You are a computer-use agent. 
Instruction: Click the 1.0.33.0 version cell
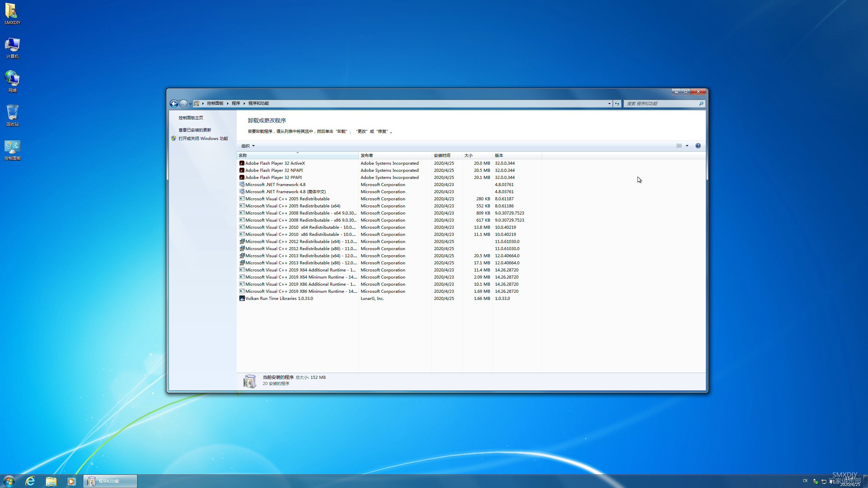click(502, 299)
